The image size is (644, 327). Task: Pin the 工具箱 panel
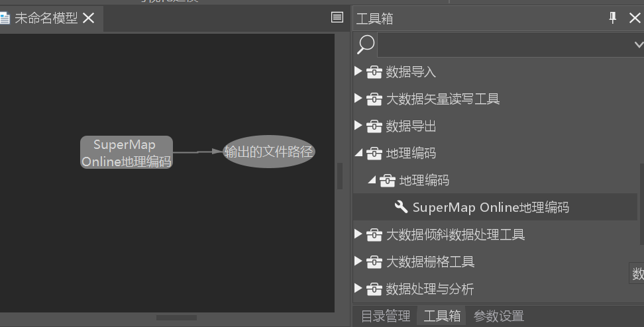tap(613, 18)
